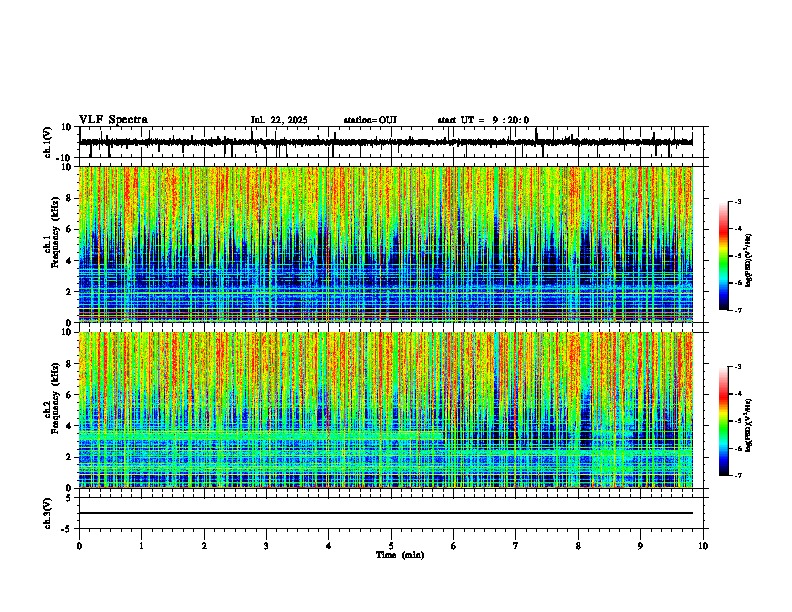Click time axis tick label "1"
The image size is (792, 612).
(x=141, y=546)
